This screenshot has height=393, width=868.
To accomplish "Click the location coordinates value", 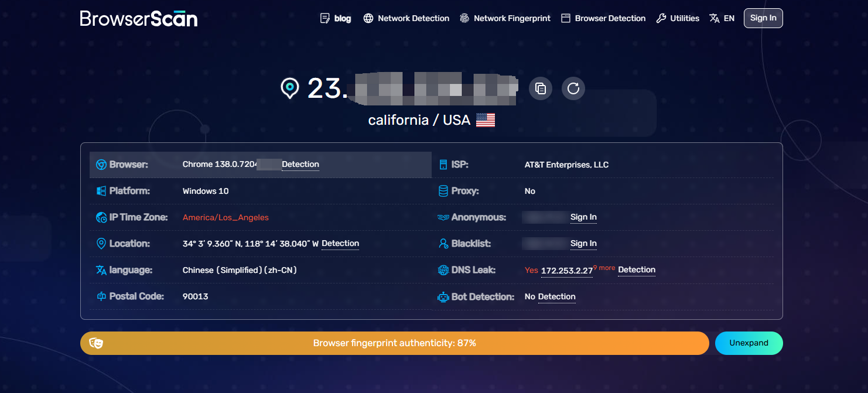I will tap(251, 244).
